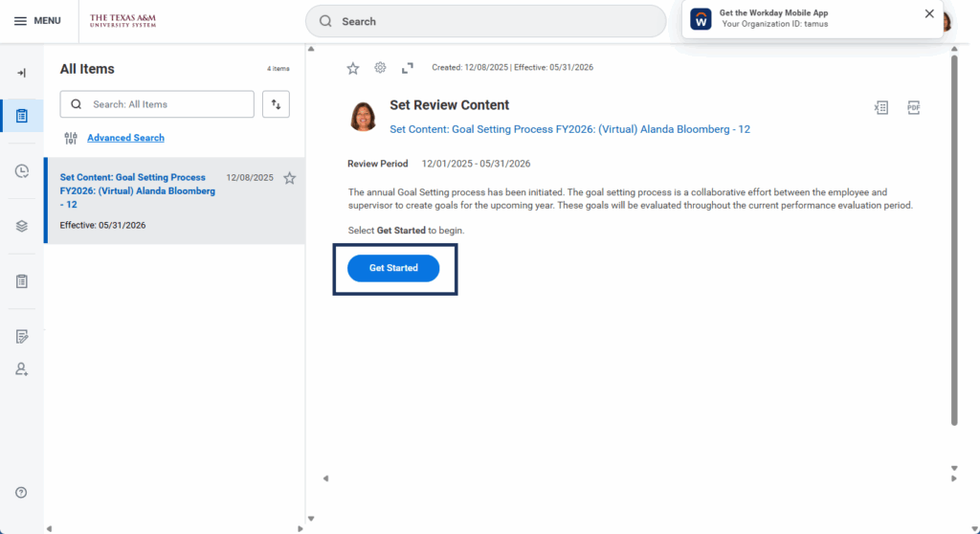Open the stacked layers icon in sidebar
The height and width of the screenshot is (534, 980).
tap(22, 226)
